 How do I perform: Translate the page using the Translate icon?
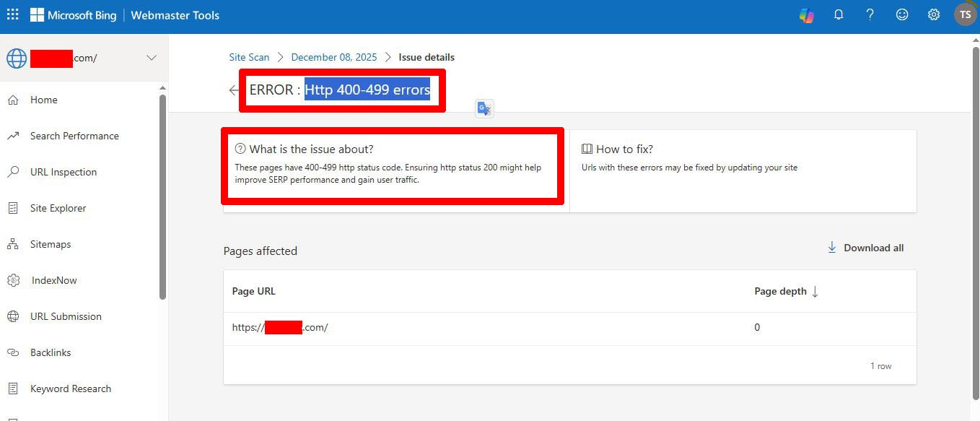484,108
